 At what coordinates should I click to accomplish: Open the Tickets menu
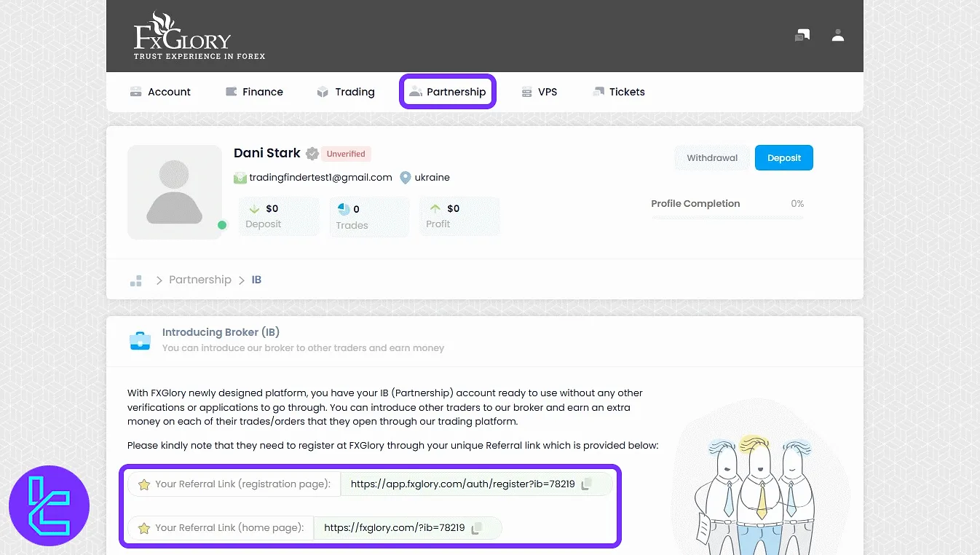[619, 92]
